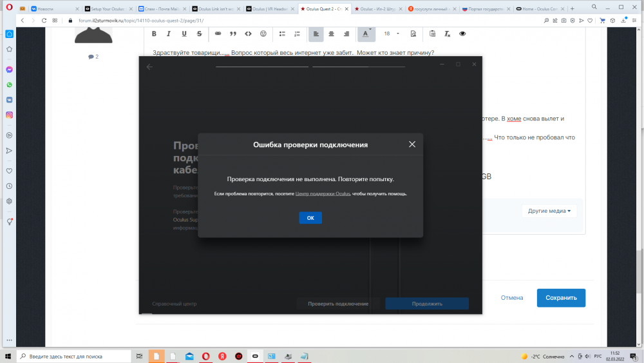Reload the current page
Viewport: 644px width, 363px height.
coord(44,21)
